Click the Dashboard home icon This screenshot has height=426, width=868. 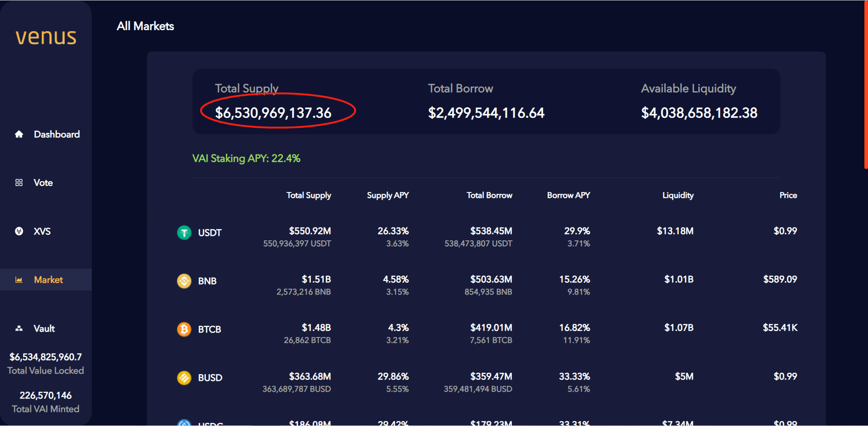(19, 134)
